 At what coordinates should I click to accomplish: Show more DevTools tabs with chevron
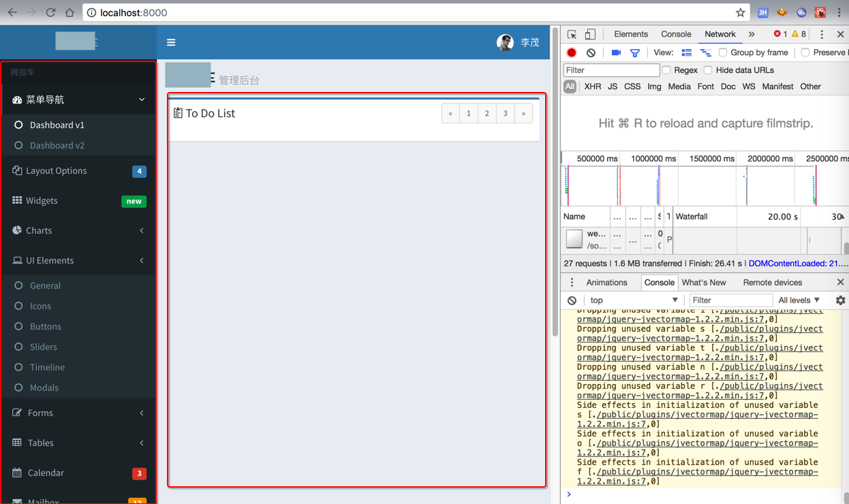(752, 34)
